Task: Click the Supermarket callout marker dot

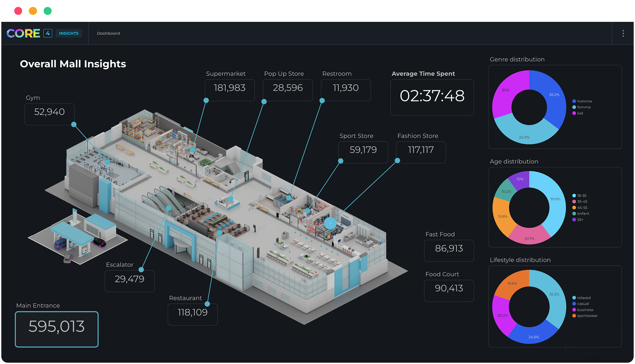Action: 206,101
